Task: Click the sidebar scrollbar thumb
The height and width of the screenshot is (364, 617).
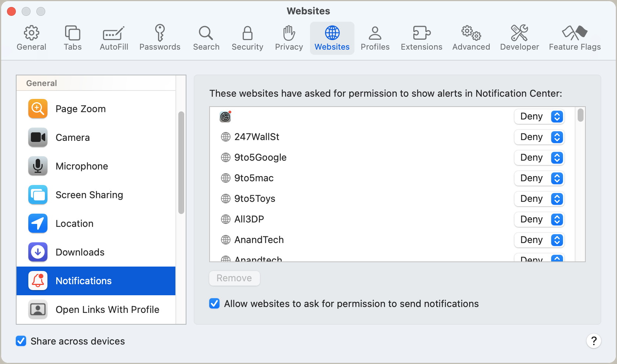Action: coord(181,163)
